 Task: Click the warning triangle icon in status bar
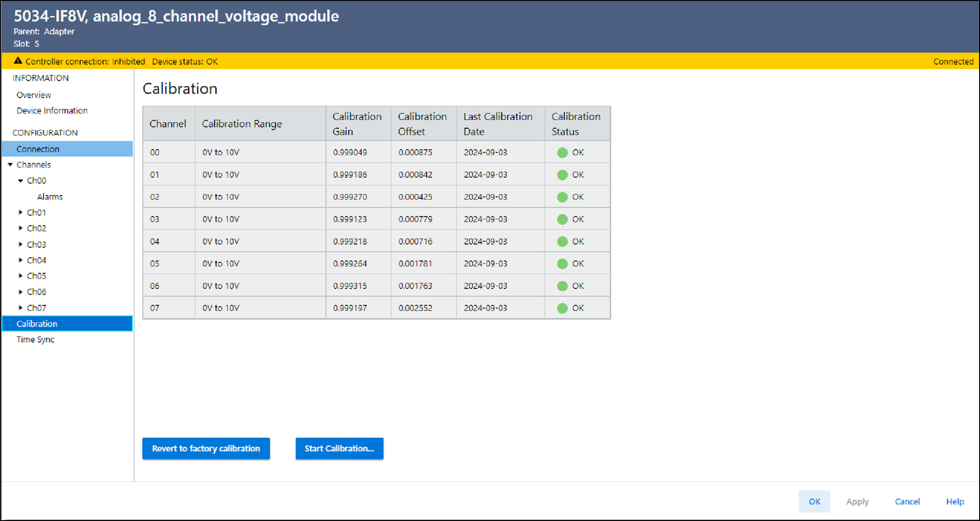click(18, 61)
